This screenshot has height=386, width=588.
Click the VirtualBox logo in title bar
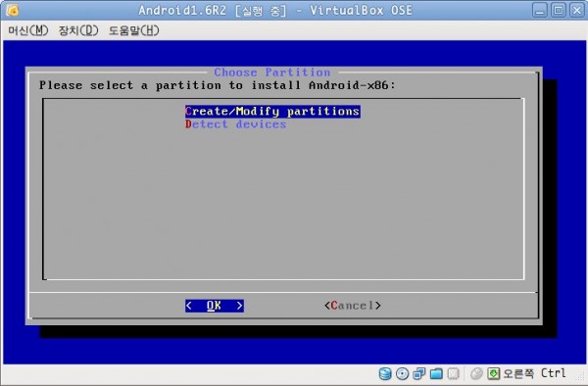[13, 10]
